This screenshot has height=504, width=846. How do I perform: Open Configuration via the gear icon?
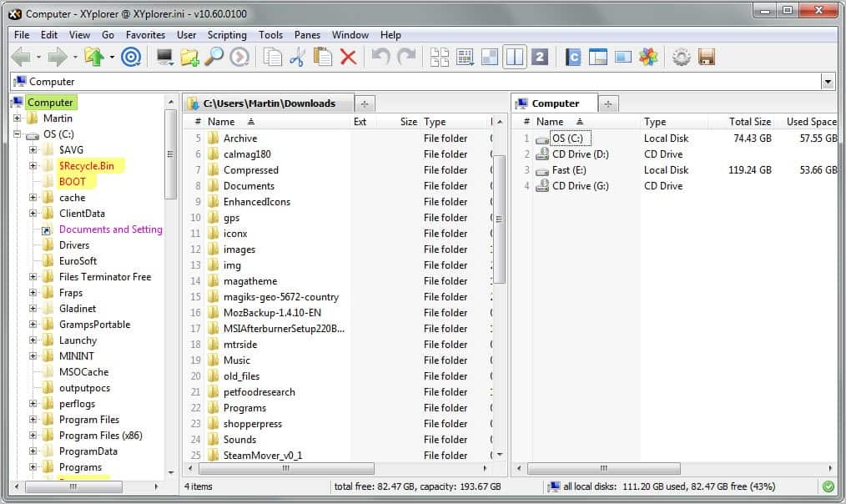pos(680,57)
